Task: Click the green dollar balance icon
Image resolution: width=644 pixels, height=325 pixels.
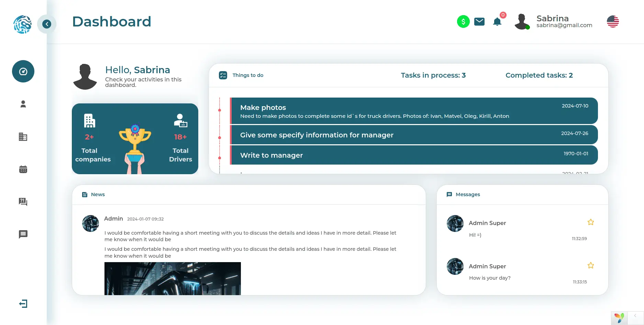Action: [463, 22]
